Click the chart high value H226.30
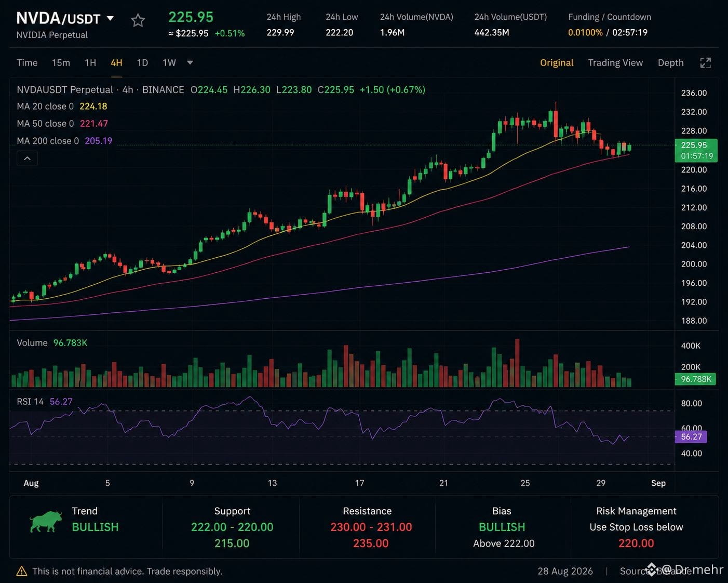This screenshot has height=583, width=728. [252, 90]
